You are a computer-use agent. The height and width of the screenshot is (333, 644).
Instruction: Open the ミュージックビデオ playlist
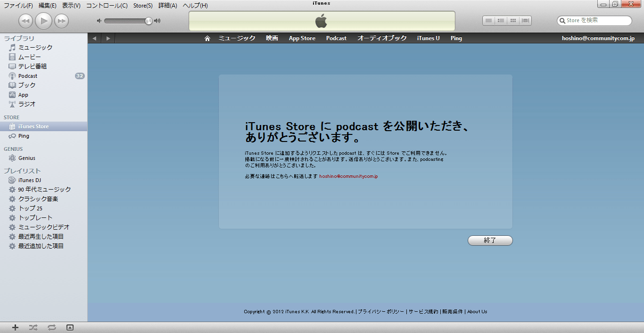click(43, 227)
